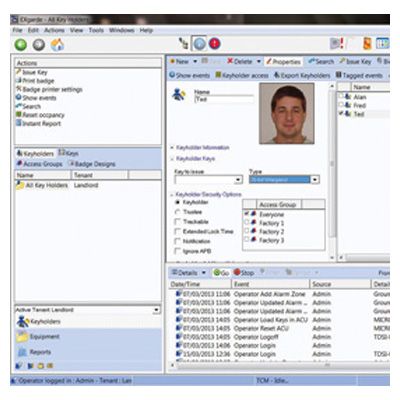Click Tagged events toolbar button
Viewport: 400px width, 400px height.
[x=359, y=75]
